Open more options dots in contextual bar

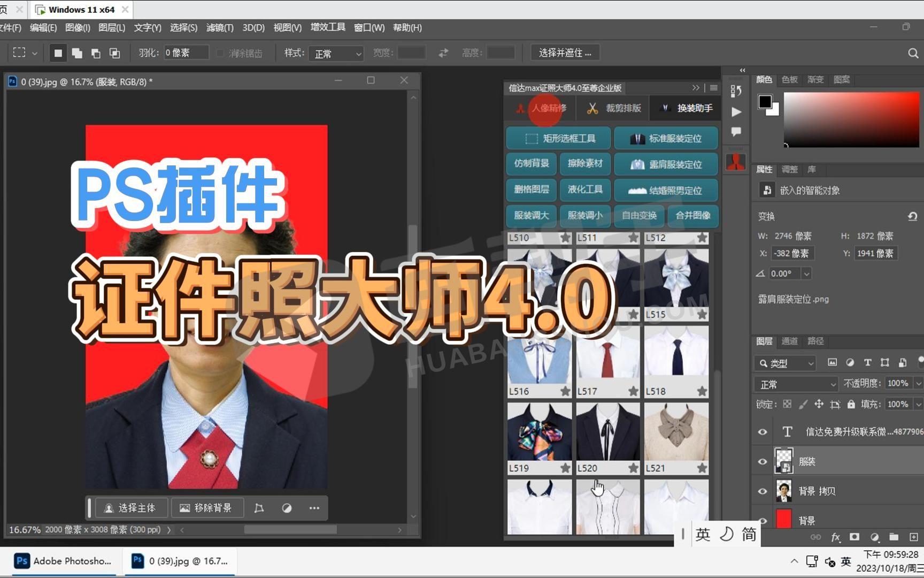314,508
